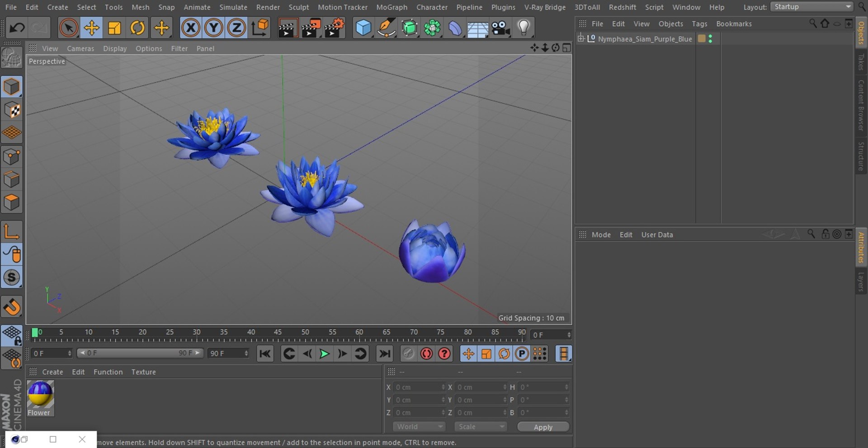Open the Simulate menu
Screen dimensions: 868x448
233,7
